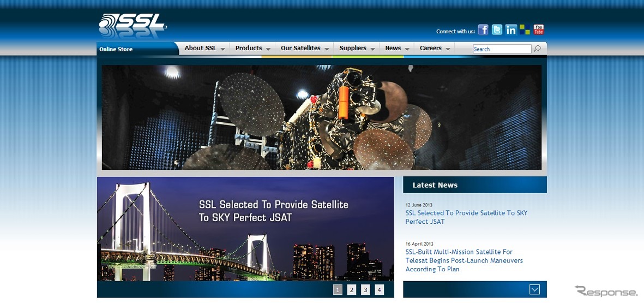The image size is (644, 303).
Task: Visit the YouTube channel icon
Action: tap(538, 30)
